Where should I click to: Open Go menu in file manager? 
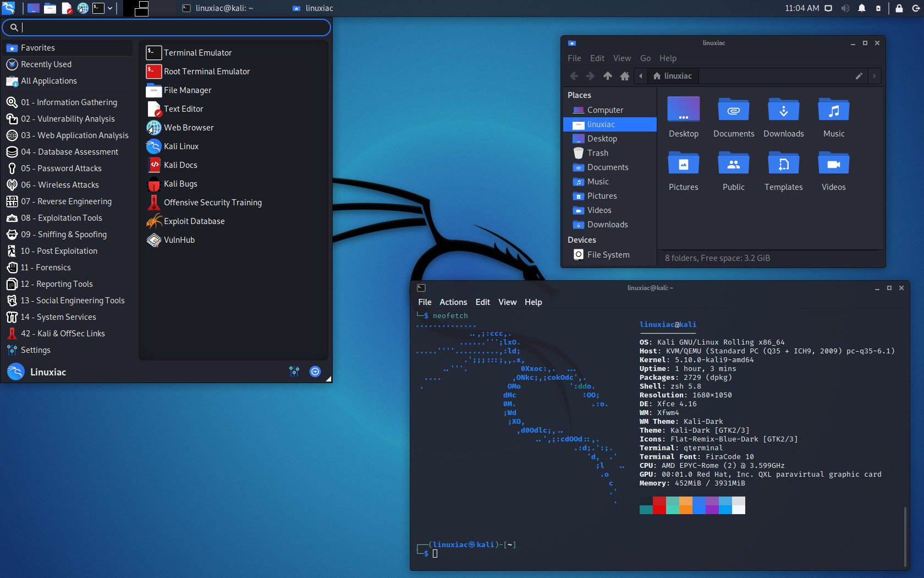pos(645,58)
